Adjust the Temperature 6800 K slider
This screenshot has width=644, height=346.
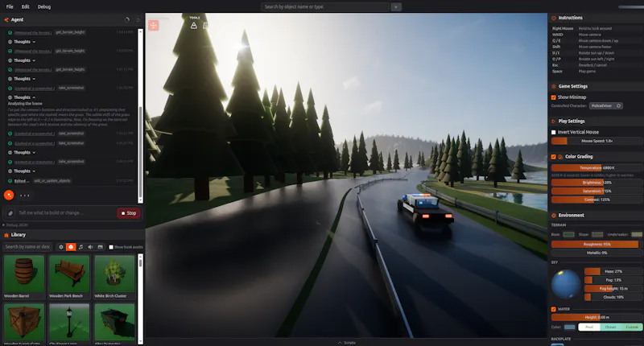(597, 168)
